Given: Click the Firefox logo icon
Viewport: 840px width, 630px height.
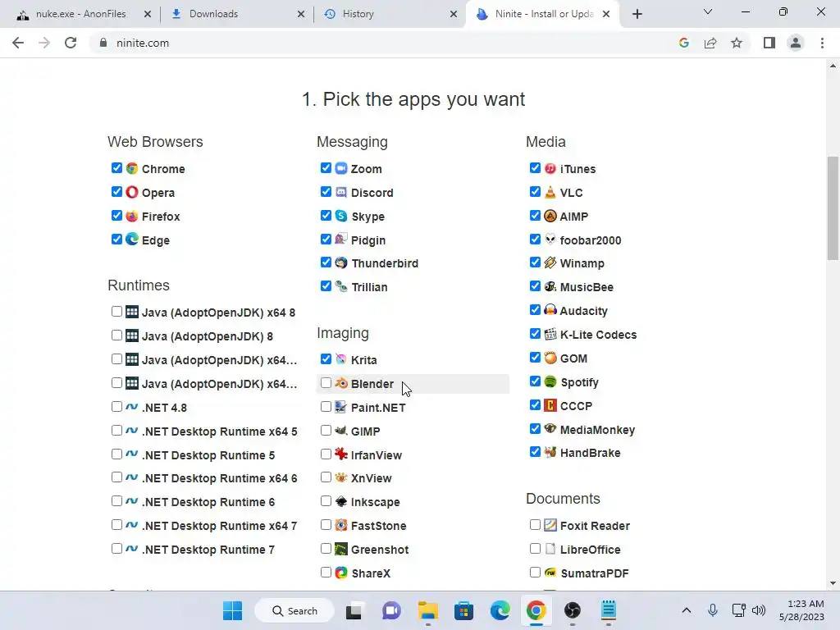Looking at the screenshot, I should point(132,216).
